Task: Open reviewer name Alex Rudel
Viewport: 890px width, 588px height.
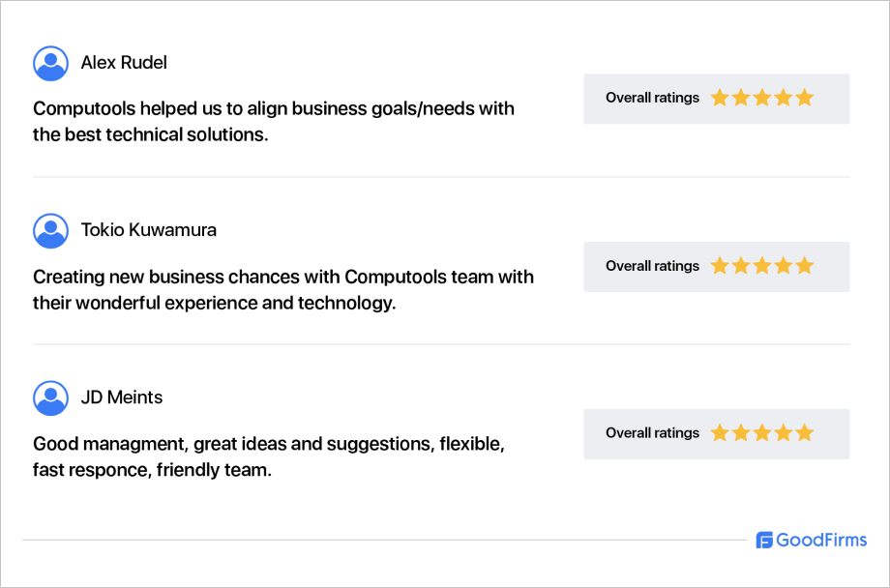Action: [x=124, y=63]
